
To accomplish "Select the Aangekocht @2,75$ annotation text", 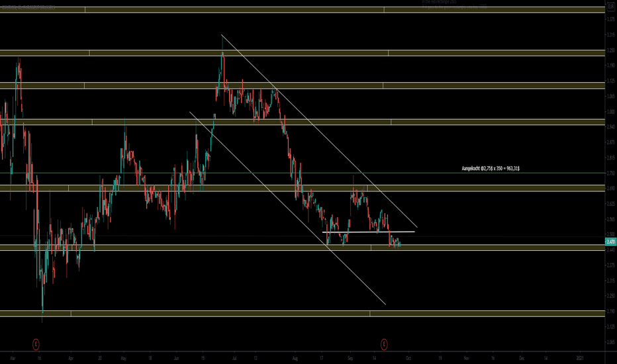I will (491, 168).
